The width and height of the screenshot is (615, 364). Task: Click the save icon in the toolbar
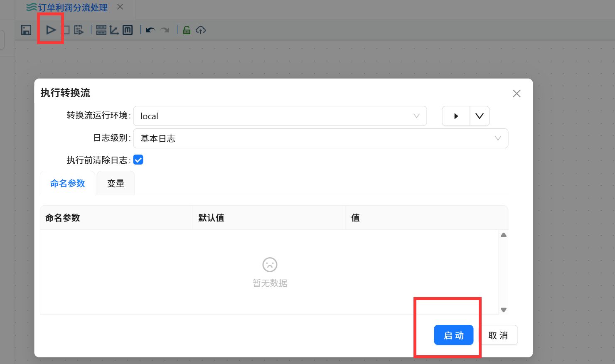[x=26, y=30]
